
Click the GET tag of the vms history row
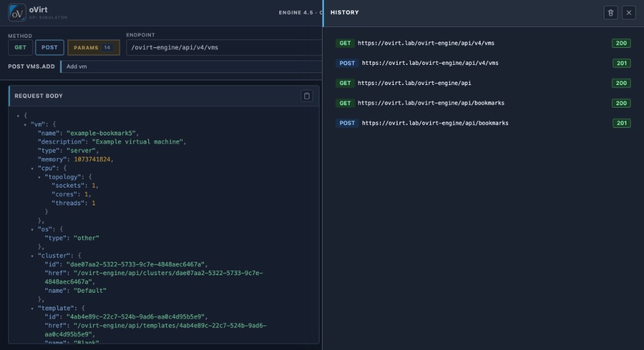coord(345,43)
